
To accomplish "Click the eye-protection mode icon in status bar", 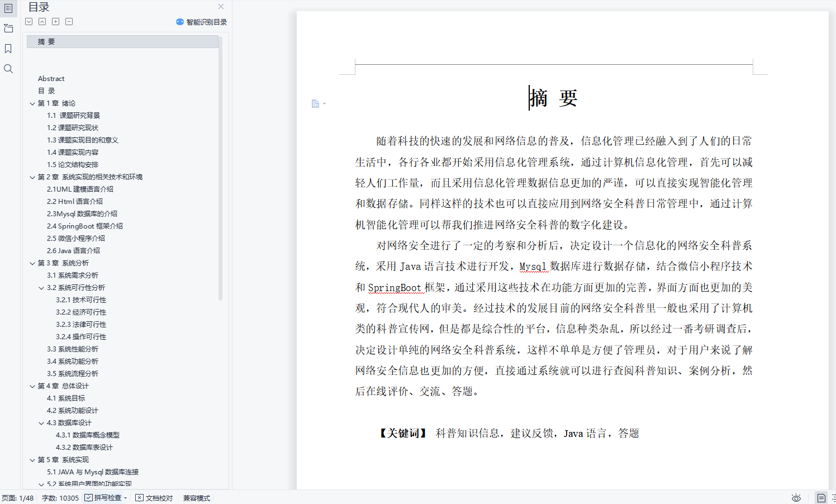I will point(797,497).
